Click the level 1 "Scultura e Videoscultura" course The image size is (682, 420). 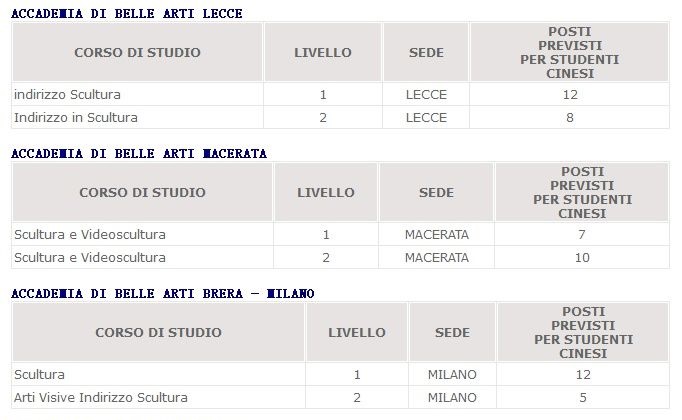point(90,235)
